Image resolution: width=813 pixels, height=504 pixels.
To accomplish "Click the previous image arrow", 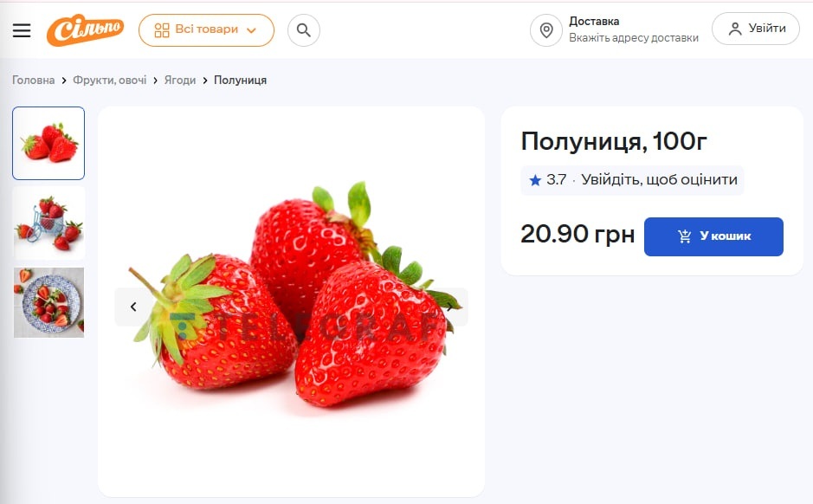I will pyautogui.click(x=133, y=307).
